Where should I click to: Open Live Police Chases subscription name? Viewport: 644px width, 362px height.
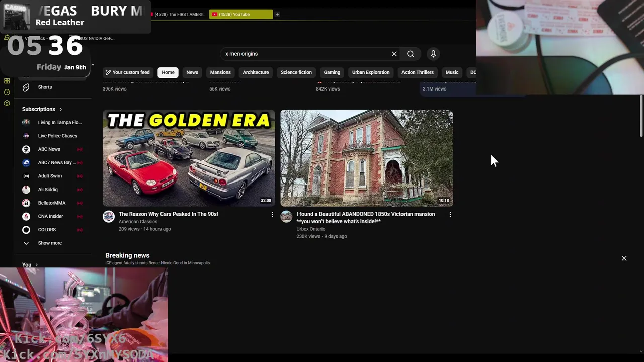[58, 136]
